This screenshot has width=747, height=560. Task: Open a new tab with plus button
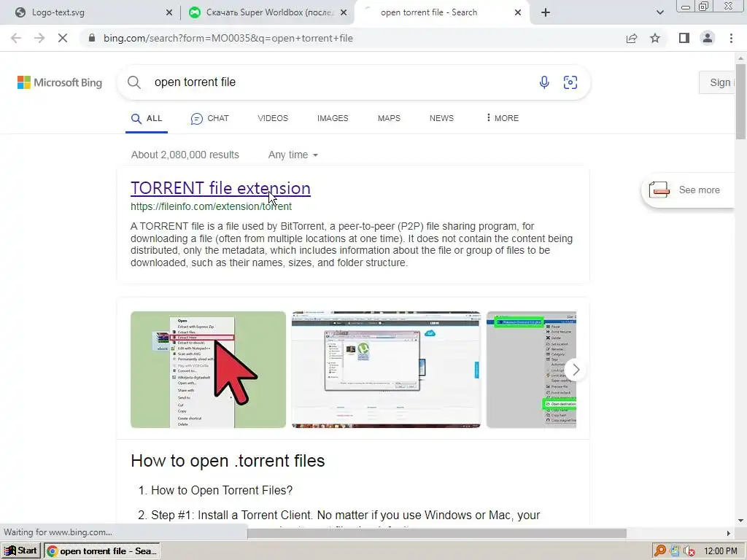546,13
